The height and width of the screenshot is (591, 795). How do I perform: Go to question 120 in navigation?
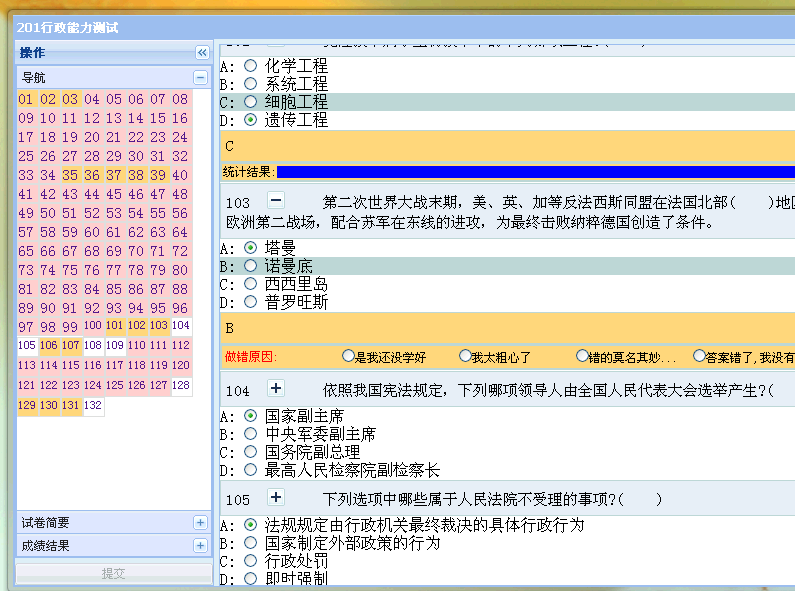coord(181,365)
